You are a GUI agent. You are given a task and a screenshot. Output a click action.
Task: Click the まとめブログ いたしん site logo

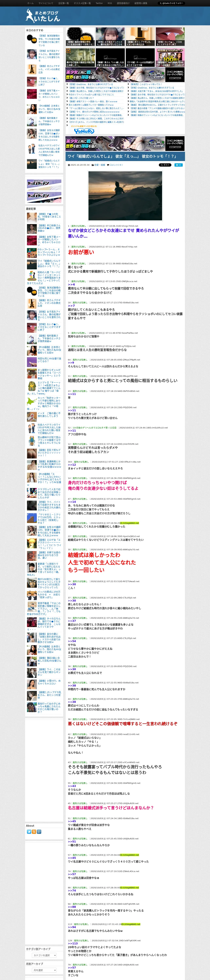[43, 16]
